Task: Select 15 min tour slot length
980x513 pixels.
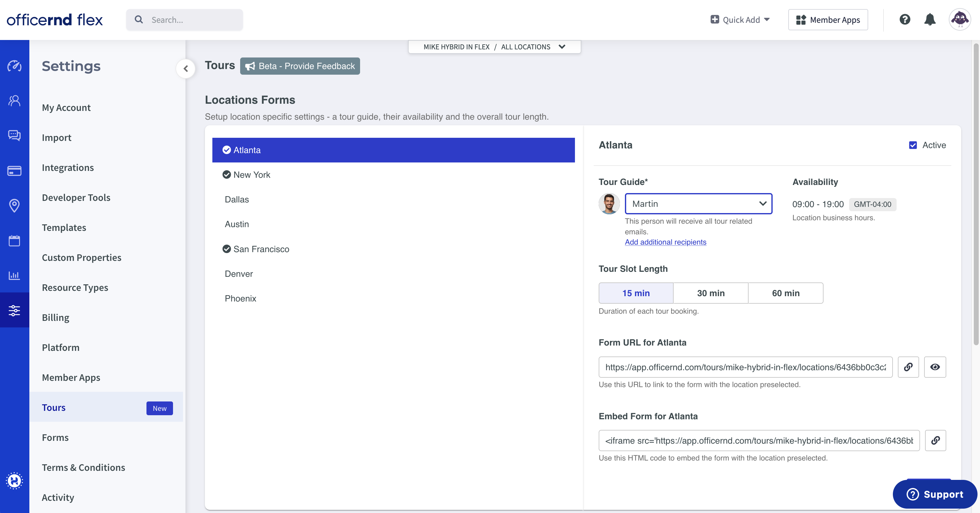Action: pyautogui.click(x=636, y=293)
